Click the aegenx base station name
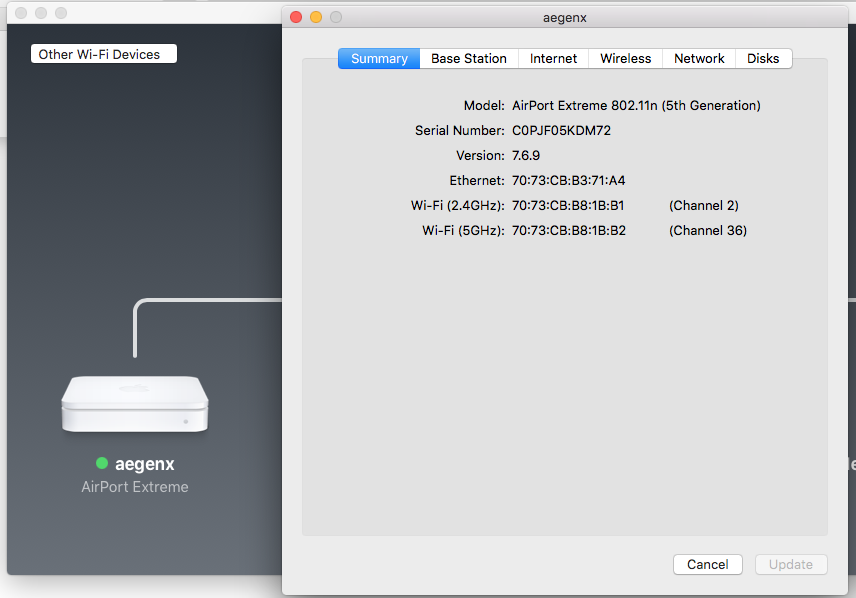856x598 pixels. coord(145,464)
